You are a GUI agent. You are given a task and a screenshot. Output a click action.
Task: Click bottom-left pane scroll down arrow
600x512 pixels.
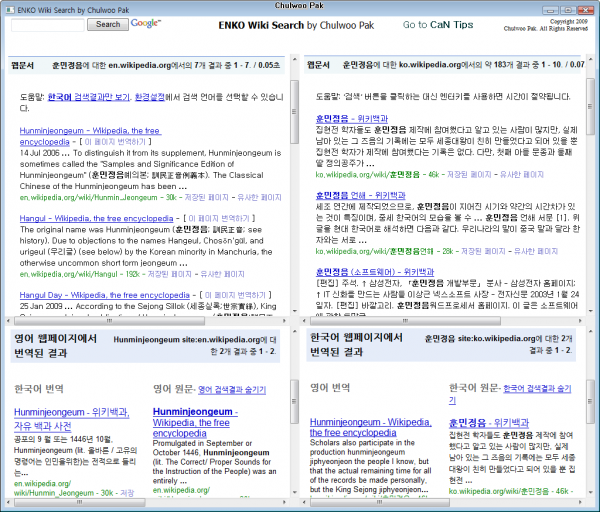coord(294,492)
